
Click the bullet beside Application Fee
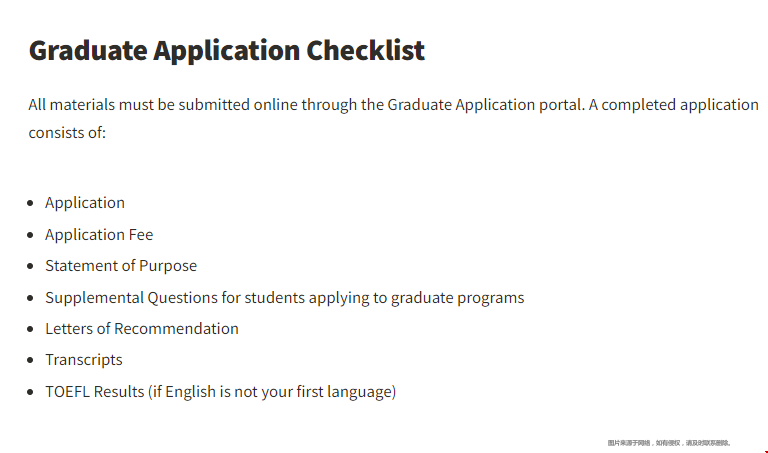click(x=30, y=235)
